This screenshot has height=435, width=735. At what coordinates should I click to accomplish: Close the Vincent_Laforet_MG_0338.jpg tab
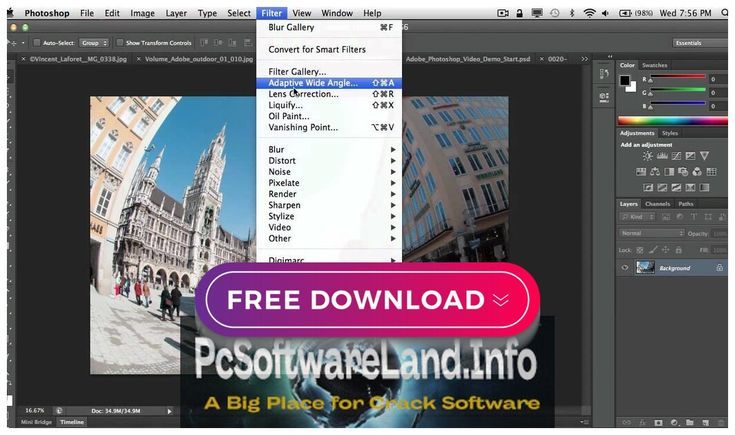point(23,59)
